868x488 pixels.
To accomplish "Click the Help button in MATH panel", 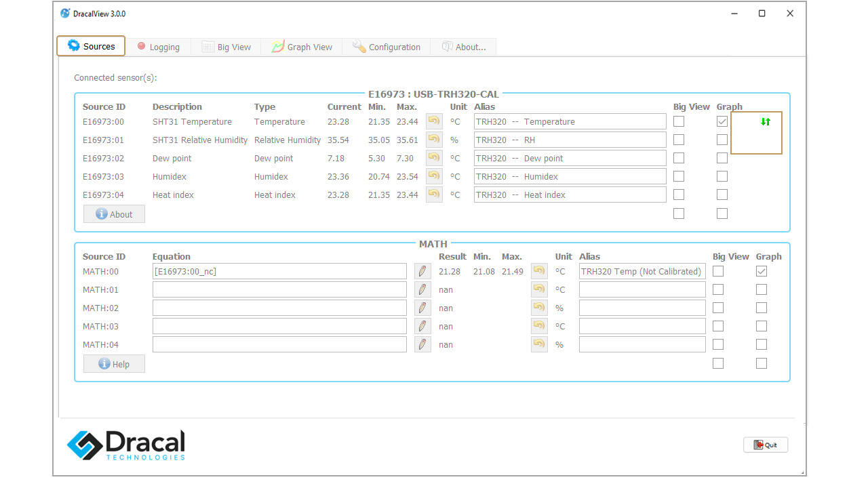I will (114, 364).
